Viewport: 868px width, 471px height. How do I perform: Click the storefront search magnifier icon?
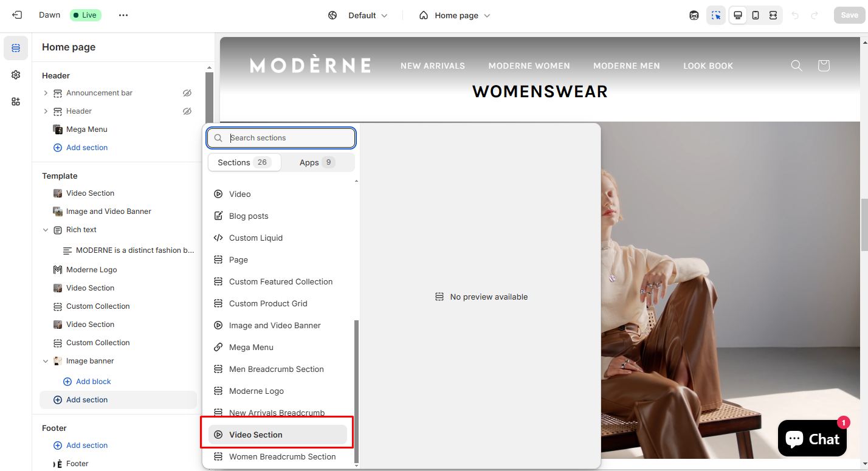[796, 66]
